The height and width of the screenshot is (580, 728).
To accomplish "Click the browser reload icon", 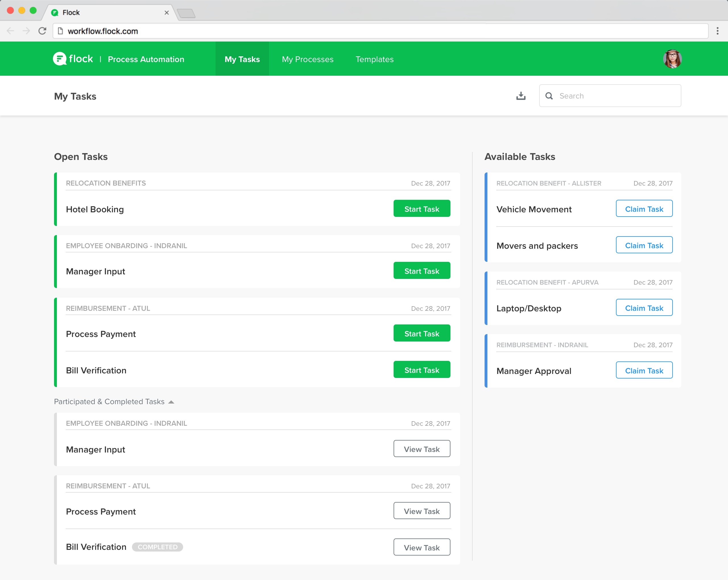I will click(x=42, y=31).
